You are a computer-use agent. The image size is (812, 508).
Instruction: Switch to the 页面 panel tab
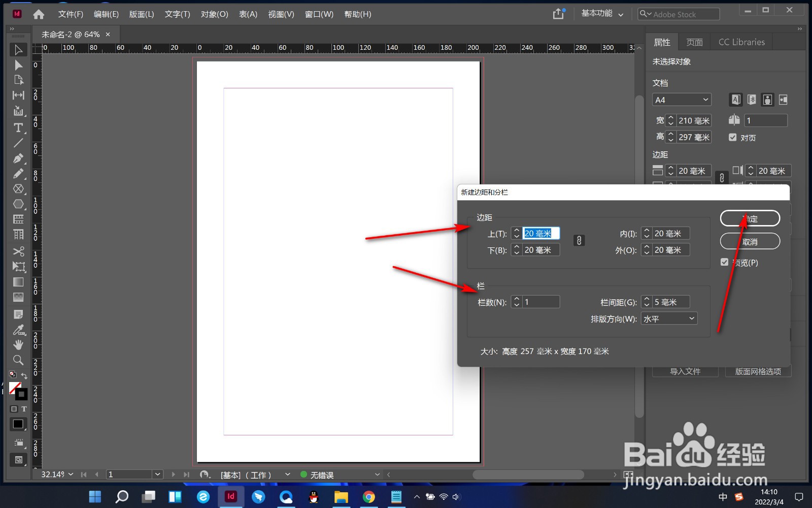(x=694, y=42)
